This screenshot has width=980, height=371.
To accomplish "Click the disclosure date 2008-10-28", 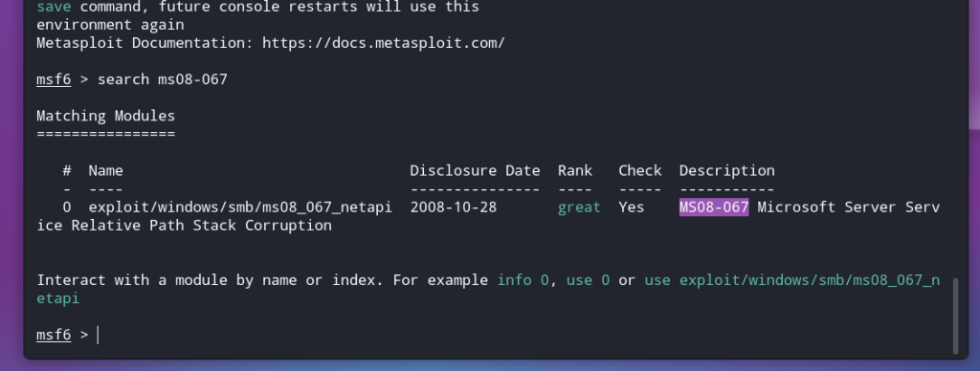I will coord(453,207).
